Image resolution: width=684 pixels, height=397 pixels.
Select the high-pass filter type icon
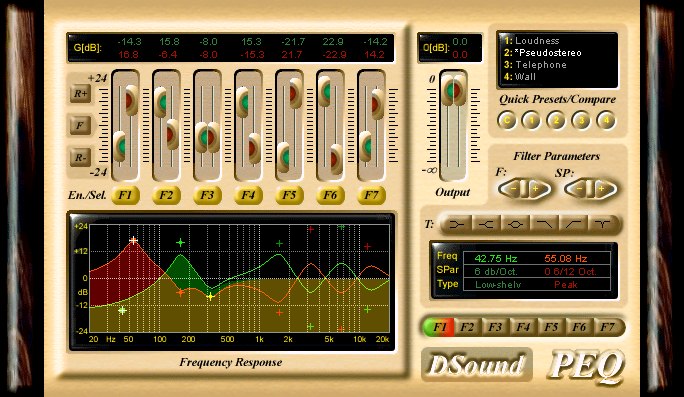pyautogui.click(x=574, y=224)
